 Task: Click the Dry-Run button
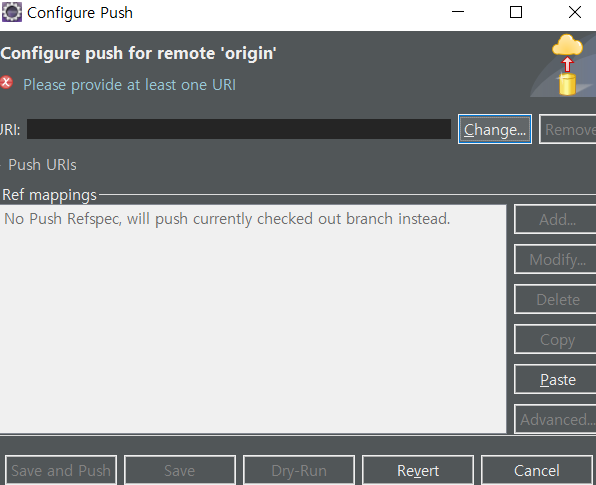(x=299, y=471)
